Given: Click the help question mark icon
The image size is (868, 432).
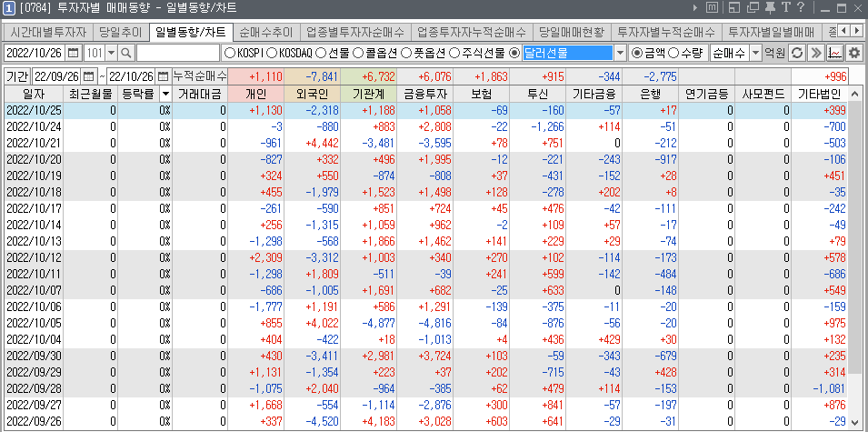Looking at the screenshot, I should click(800, 8).
